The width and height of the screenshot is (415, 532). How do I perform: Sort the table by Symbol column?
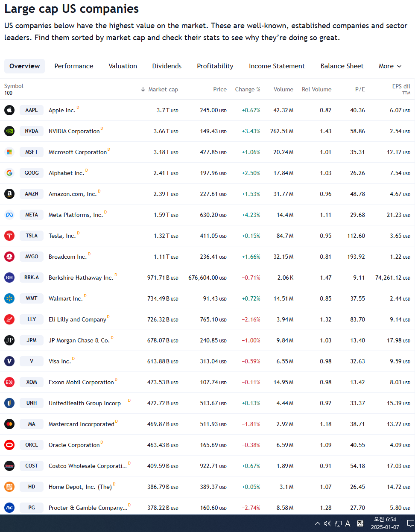(x=14, y=86)
